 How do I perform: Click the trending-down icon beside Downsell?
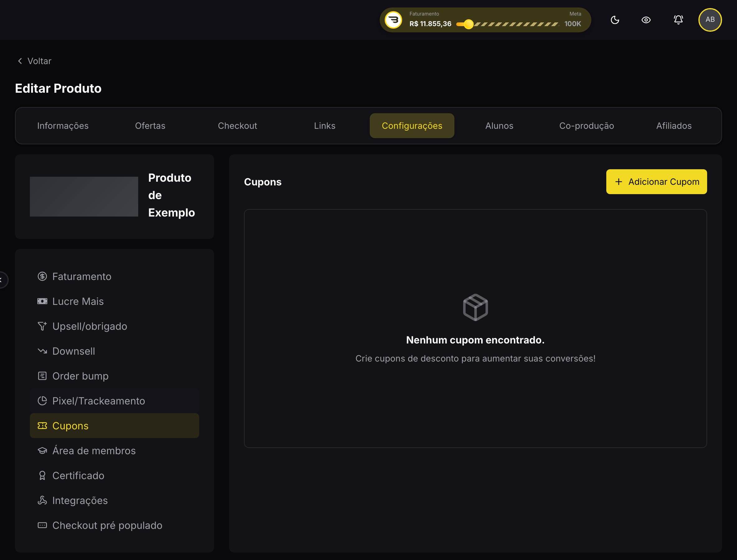tap(42, 351)
